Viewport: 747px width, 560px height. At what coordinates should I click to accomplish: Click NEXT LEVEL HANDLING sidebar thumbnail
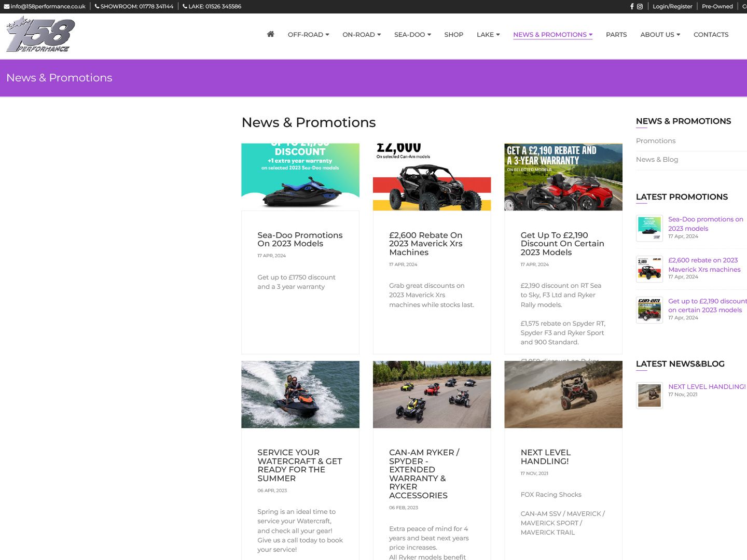click(649, 396)
